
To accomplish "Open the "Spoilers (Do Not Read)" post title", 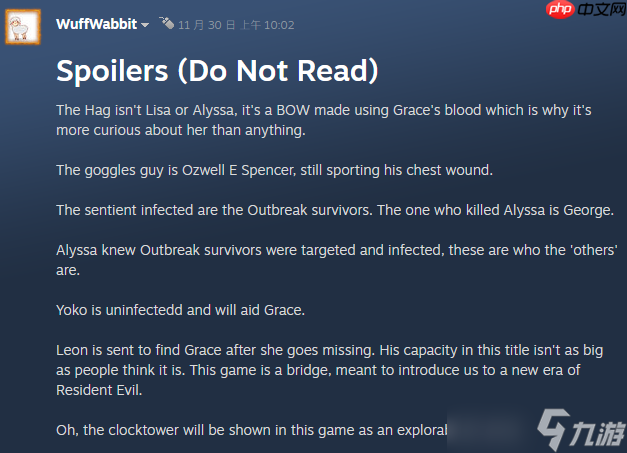I will point(217,71).
